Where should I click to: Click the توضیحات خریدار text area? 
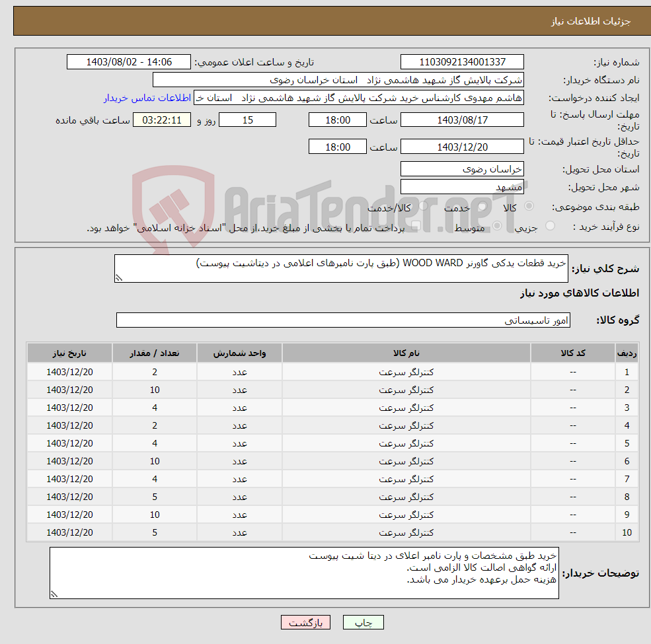[304, 573]
